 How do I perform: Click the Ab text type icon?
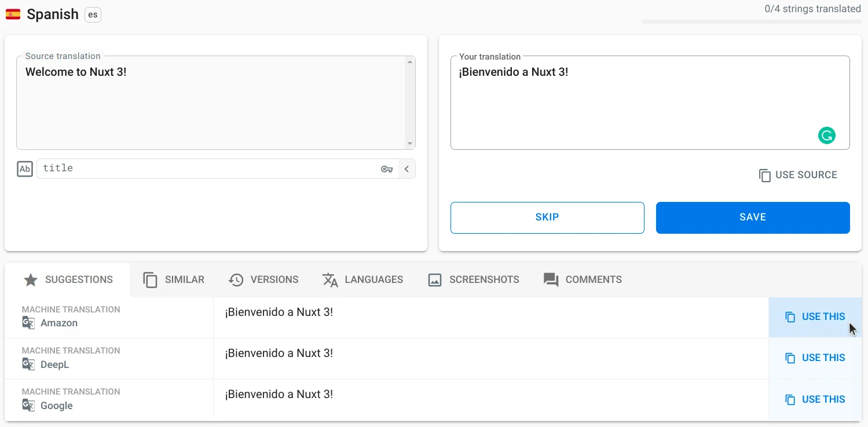[x=25, y=169]
